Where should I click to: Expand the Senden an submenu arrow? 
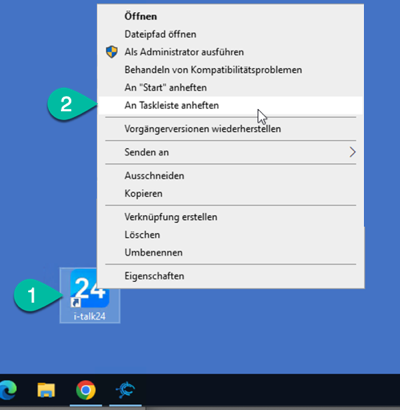coord(352,152)
